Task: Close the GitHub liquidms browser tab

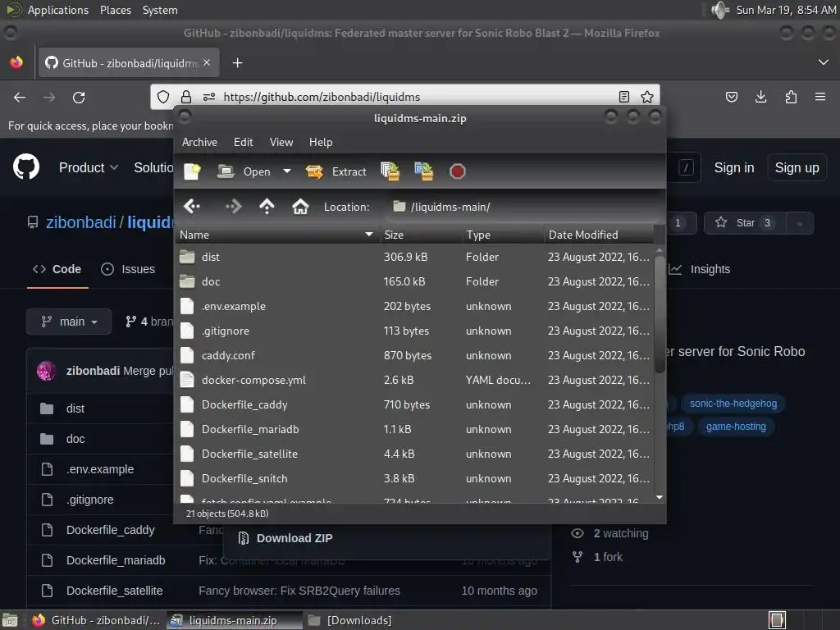Action: pyautogui.click(x=207, y=62)
